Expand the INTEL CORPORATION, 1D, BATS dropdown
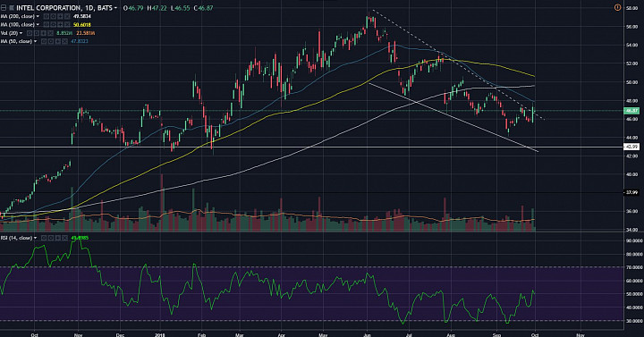644x337 pixels. click(115, 8)
